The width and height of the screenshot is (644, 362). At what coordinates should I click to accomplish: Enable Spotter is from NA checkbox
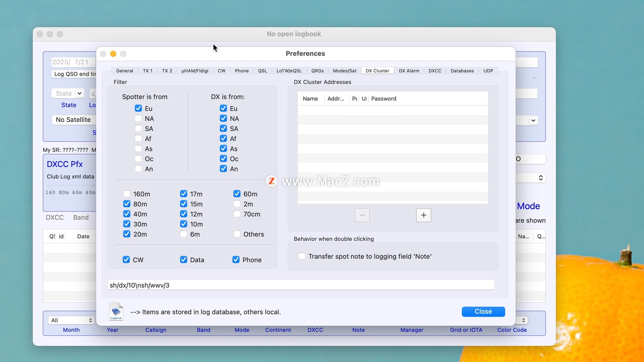pyautogui.click(x=138, y=118)
